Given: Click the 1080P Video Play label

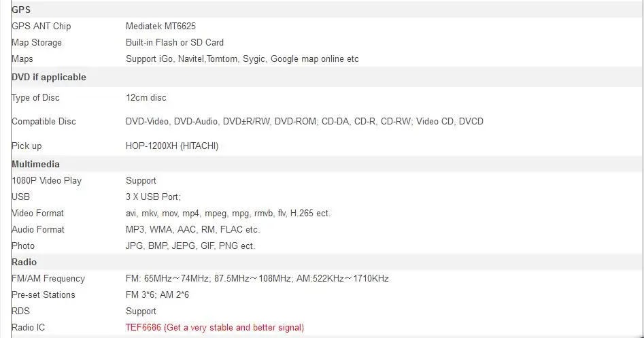Looking at the screenshot, I should pos(46,181).
